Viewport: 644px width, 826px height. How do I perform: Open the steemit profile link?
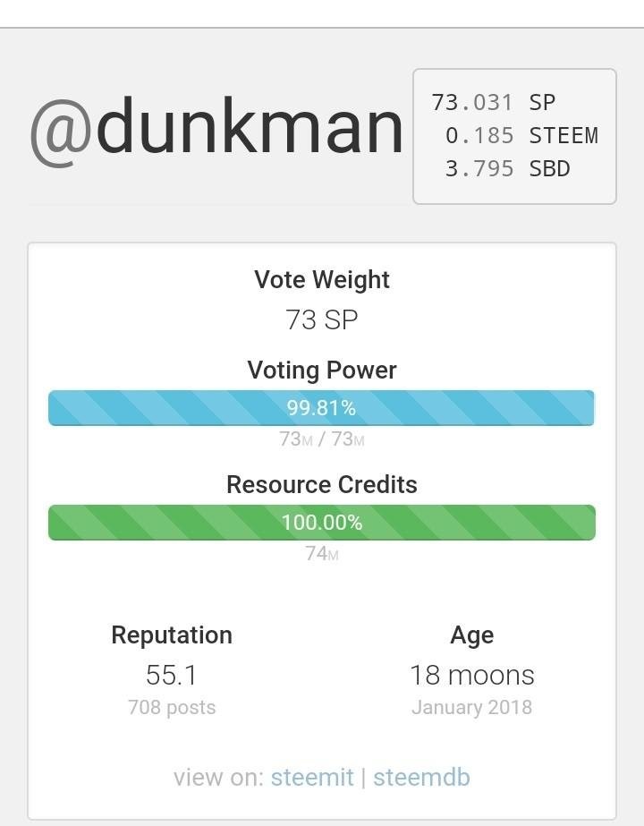point(312,777)
